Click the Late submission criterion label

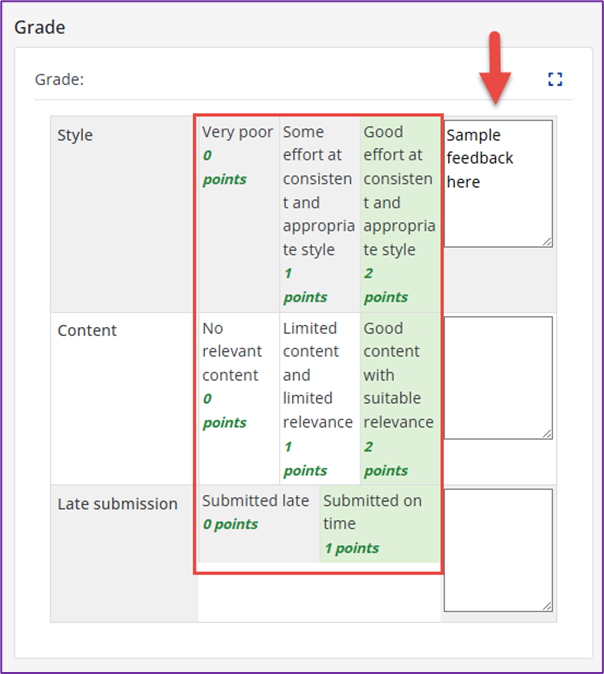click(x=117, y=503)
